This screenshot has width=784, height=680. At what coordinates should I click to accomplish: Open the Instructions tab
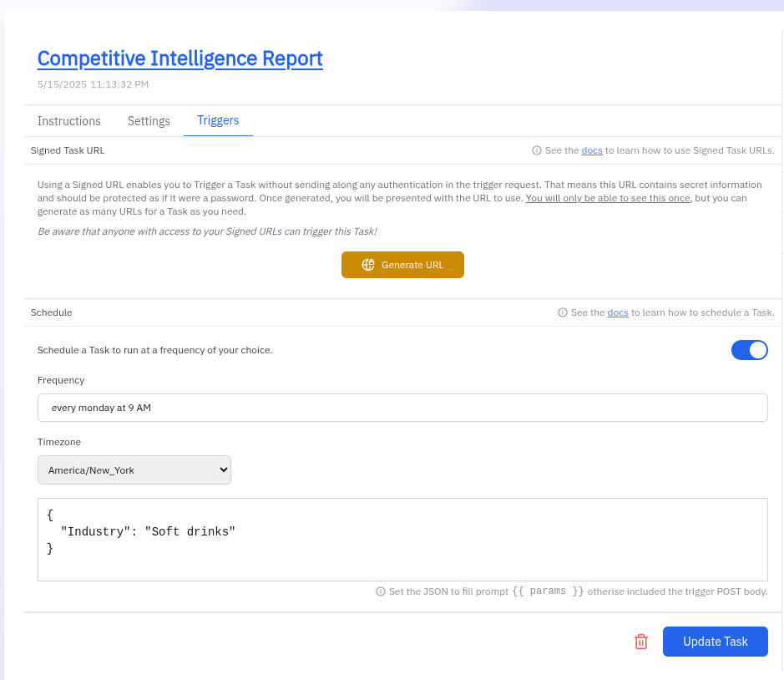(69, 121)
